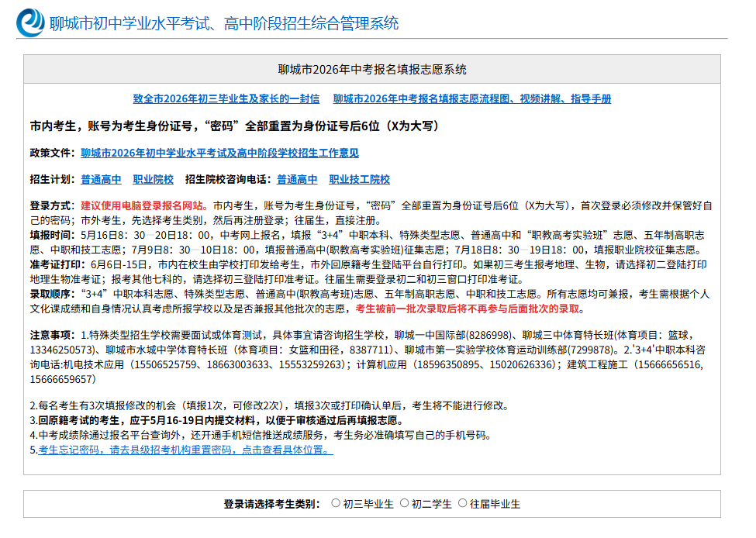The width and height of the screenshot is (756, 538).
Task: Select the 初二学生 radio button
Action: [x=405, y=503]
